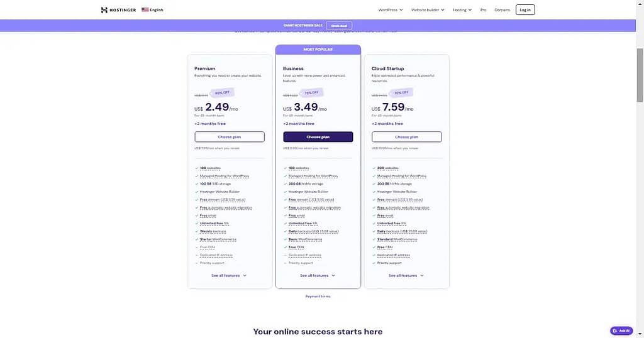Viewport: 644px width, 338px height.
Task: Click '200 GB NVMe storage' in Business
Action: (306, 184)
